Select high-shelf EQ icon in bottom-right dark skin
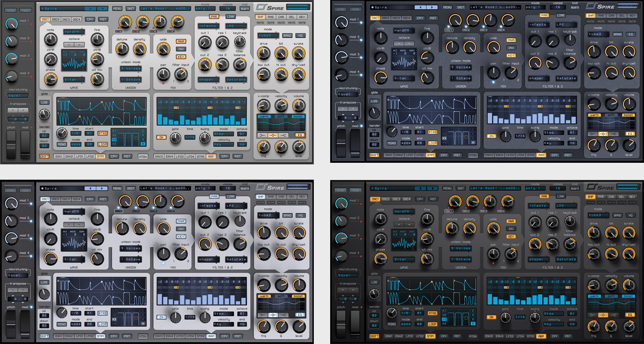 coord(613,315)
